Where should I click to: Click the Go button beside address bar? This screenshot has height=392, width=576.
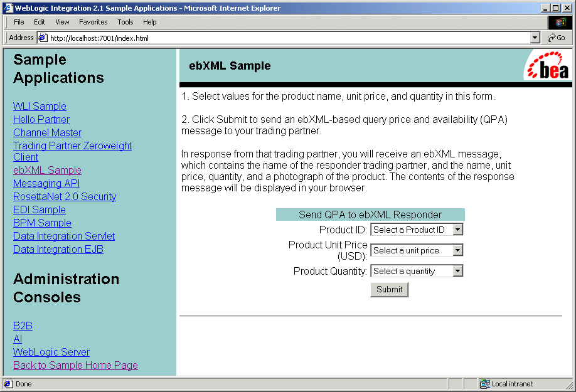pos(556,38)
